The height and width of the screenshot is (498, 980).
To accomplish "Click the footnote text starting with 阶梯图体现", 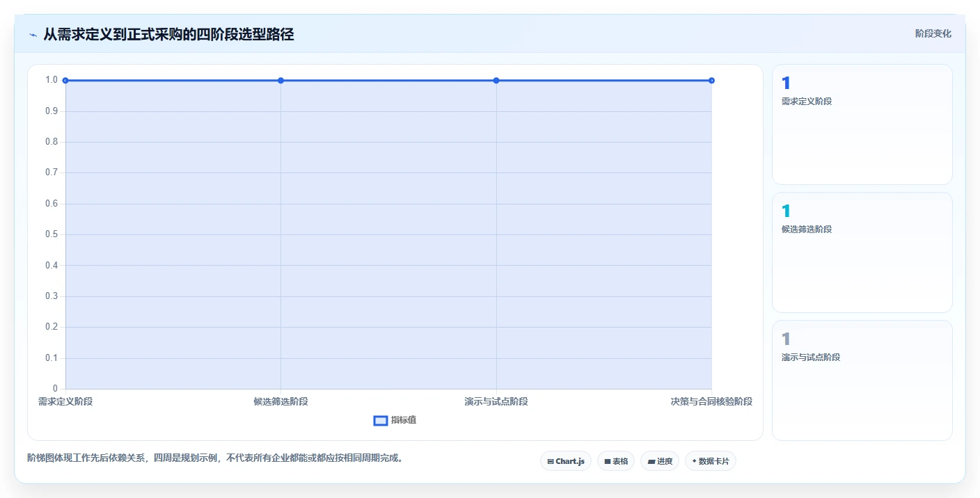I will tap(215, 458).
